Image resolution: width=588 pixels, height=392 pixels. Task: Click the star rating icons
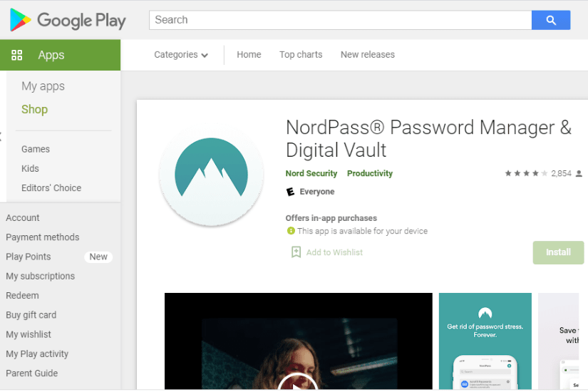(x=526, y=173)
